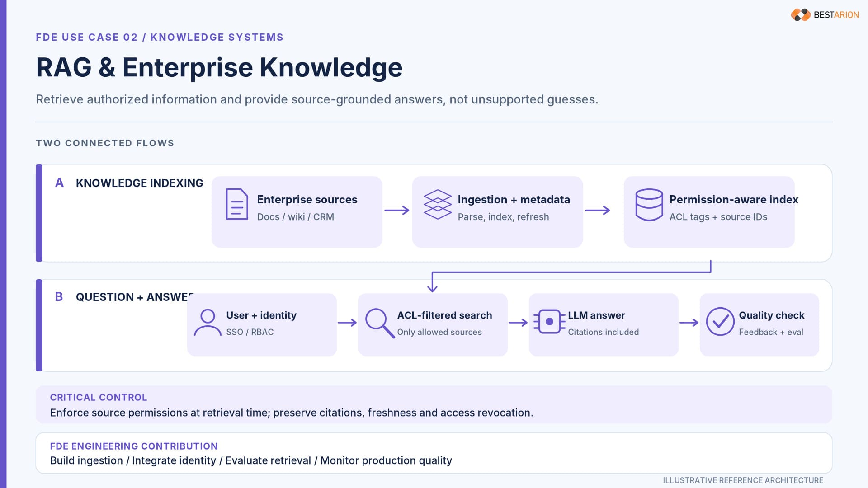Select the "ACL tags + source IDs" text
Viewport: 868px width, 488px height.
pos(718,217)
